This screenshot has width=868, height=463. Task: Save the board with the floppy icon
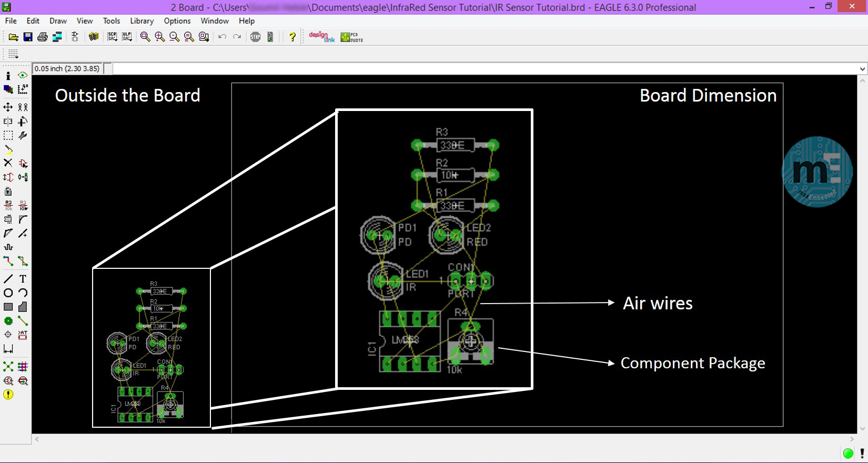[28, 37]
